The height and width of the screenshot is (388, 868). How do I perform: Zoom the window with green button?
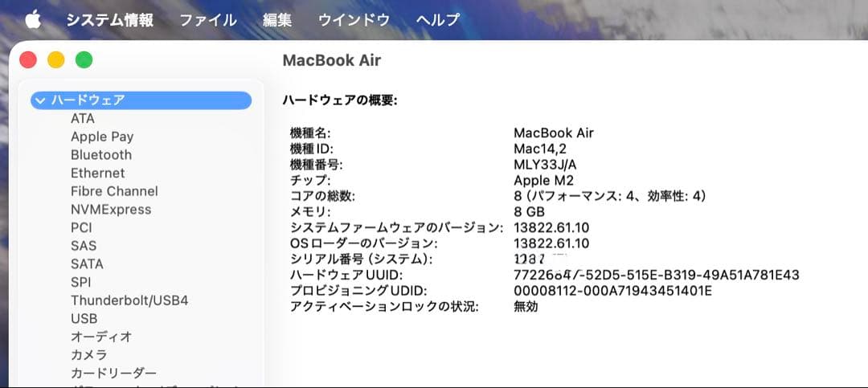pos(84,59)
